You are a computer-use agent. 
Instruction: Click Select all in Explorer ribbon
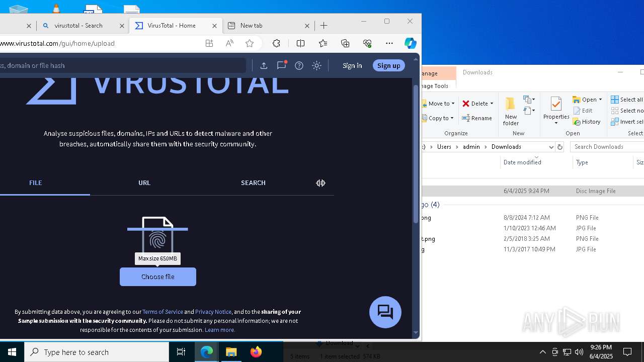click(627, 100)
